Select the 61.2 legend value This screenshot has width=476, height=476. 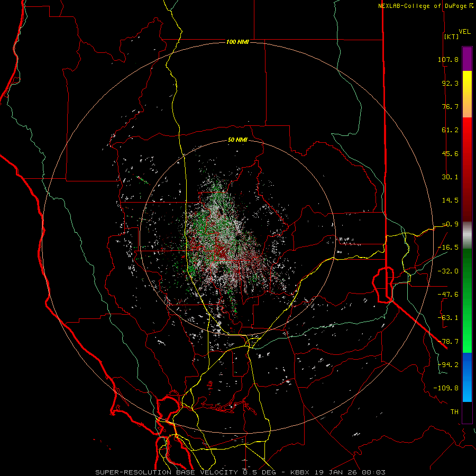(x=450, y=130)
